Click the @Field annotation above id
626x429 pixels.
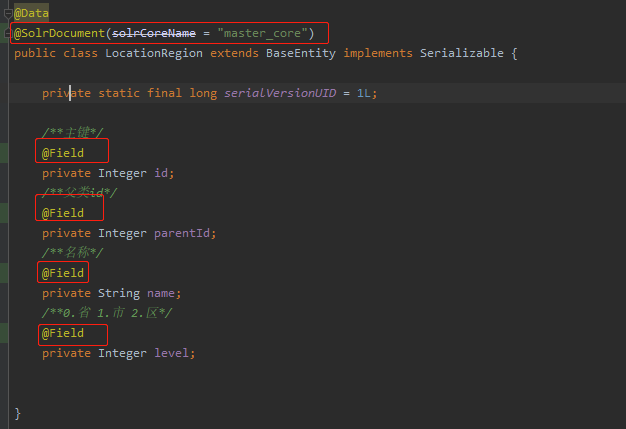(x=63, y=153)
